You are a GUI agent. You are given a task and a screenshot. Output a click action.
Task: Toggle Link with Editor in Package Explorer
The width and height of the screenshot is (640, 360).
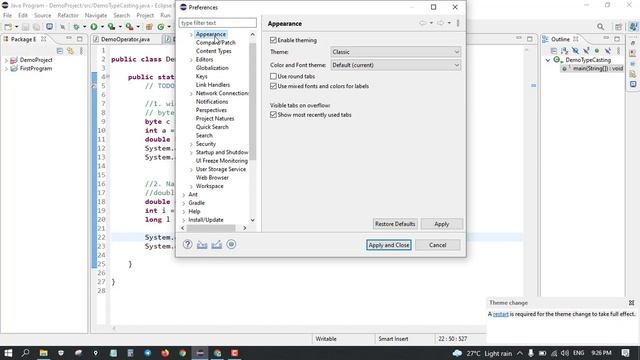pyautogui.click(x=71, y=51)
